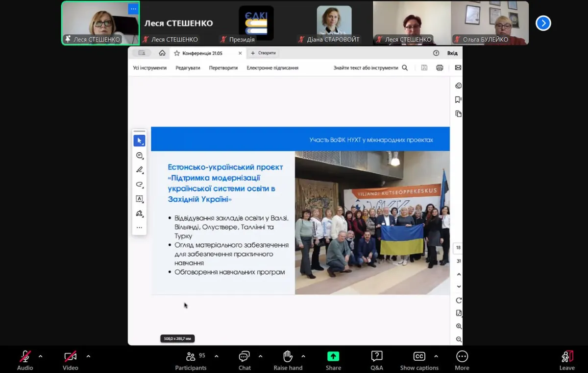Image resolution: width=588 pixels, height=373 pixels.
Task: Close the Конференція 21.05 tab
Action: pyautogui.click(x=240, y=53)
